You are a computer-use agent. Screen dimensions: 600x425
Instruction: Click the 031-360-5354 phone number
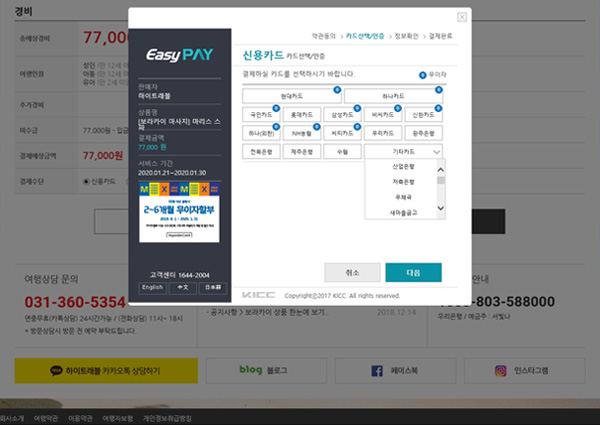point(75,302)
